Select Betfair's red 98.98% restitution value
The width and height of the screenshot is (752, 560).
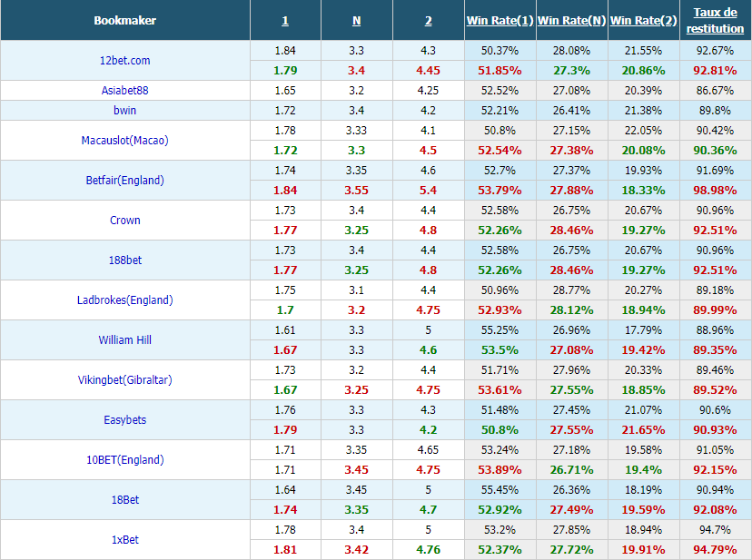pos(715,191)
